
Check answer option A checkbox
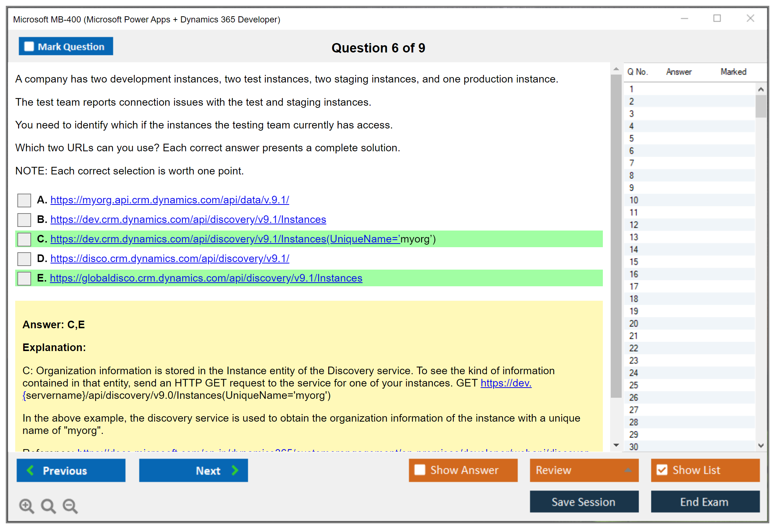tap(24, 200)
